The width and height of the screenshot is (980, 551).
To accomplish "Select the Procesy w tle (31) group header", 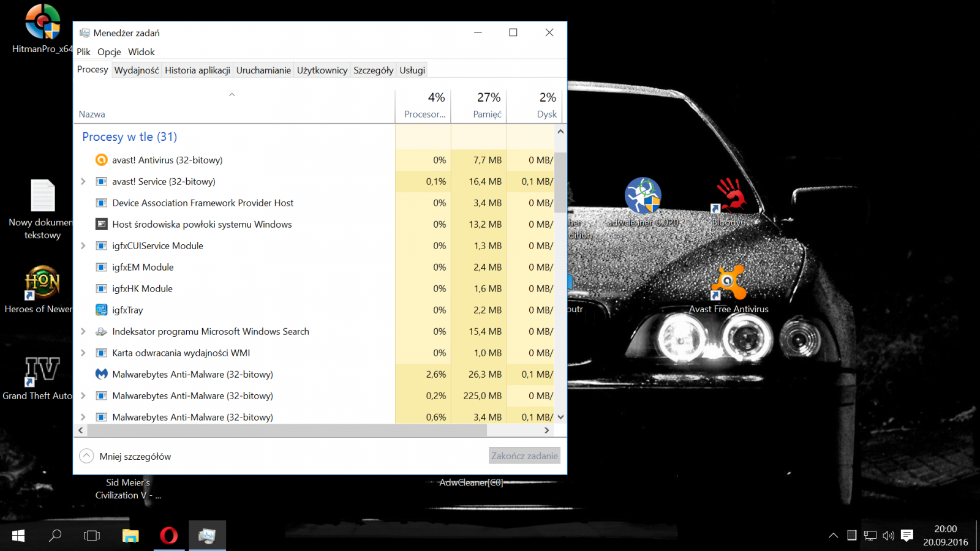I will (129, 137).
